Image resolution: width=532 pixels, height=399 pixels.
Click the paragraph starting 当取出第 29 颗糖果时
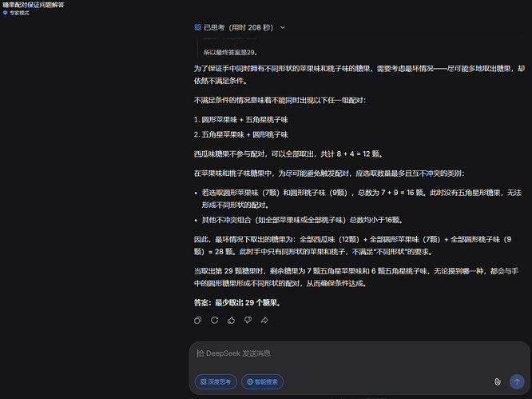click(356, 277)
